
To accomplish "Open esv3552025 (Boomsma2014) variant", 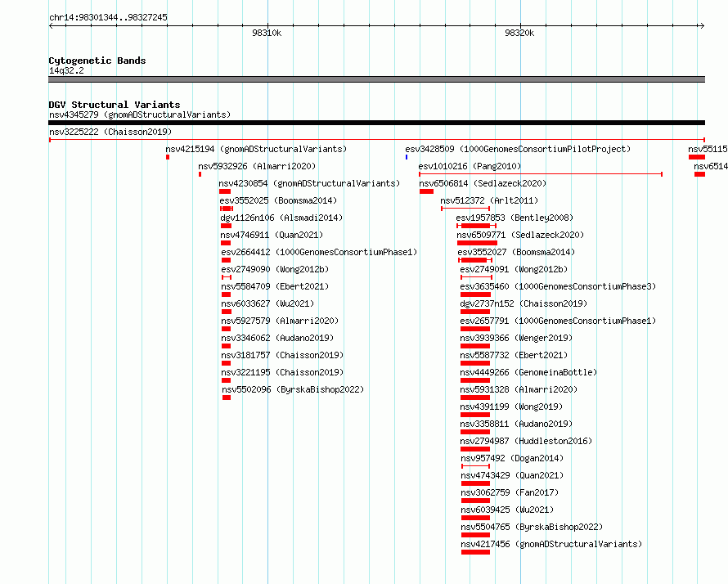I will pos(278,200).
